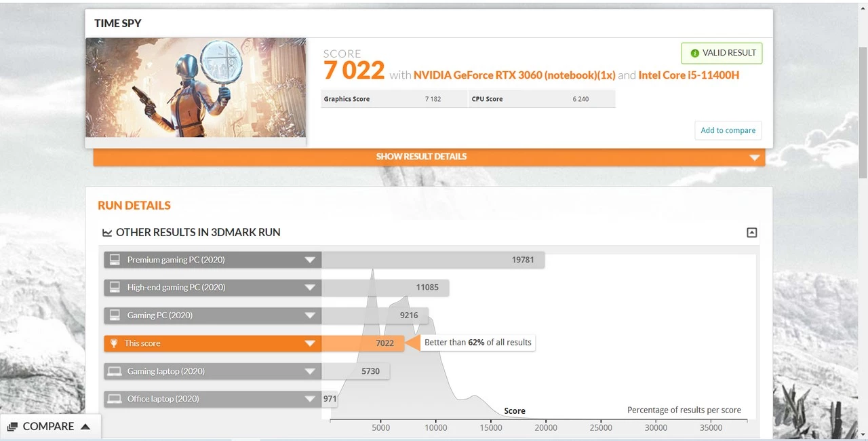Expand the Office laptop (2020) dropdown arrow
Screen dimensions: 868x441
tap(310, 399)
